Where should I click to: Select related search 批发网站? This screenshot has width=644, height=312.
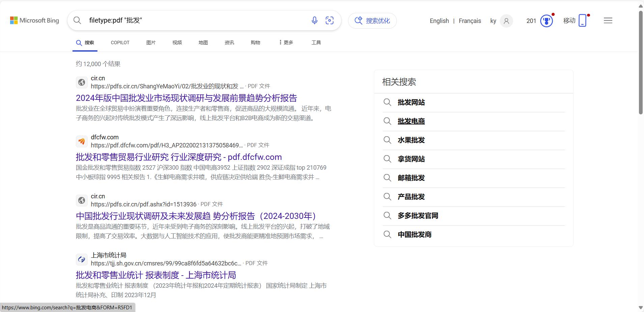pos(411,103)
